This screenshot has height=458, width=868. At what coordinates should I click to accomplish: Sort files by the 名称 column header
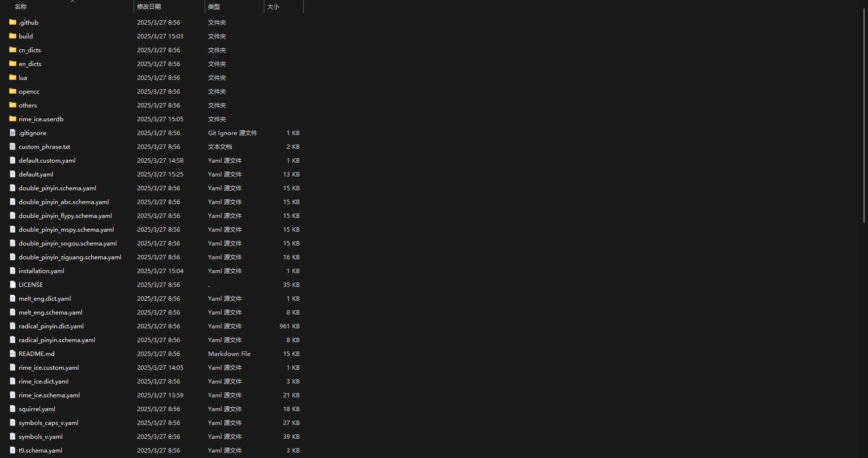point(21,7)
